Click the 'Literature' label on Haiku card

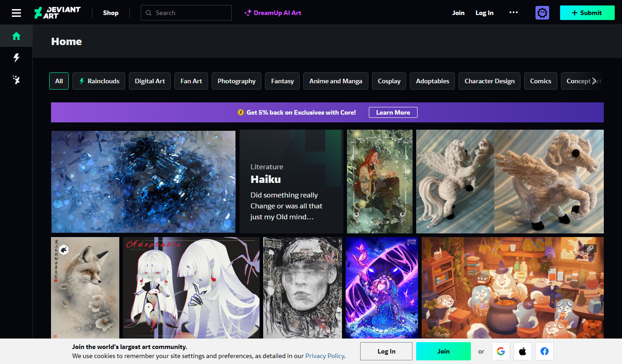pyautogui.click(x=267, y=167)
